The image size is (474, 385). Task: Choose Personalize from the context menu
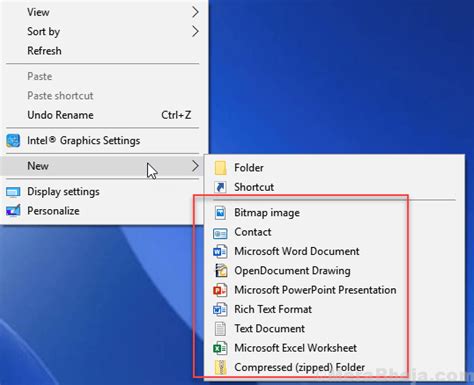(x=103, y=211)
